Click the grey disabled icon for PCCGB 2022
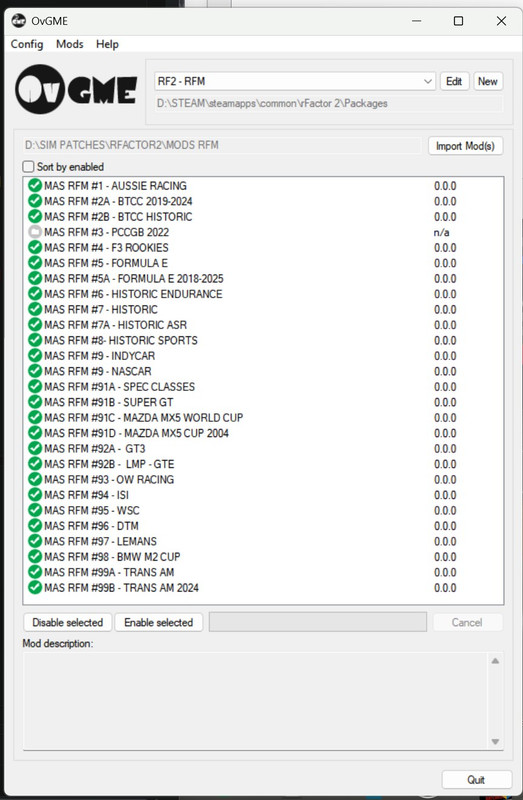The height and width of the screenshot is (800, 523). click(x=35, y=232)
